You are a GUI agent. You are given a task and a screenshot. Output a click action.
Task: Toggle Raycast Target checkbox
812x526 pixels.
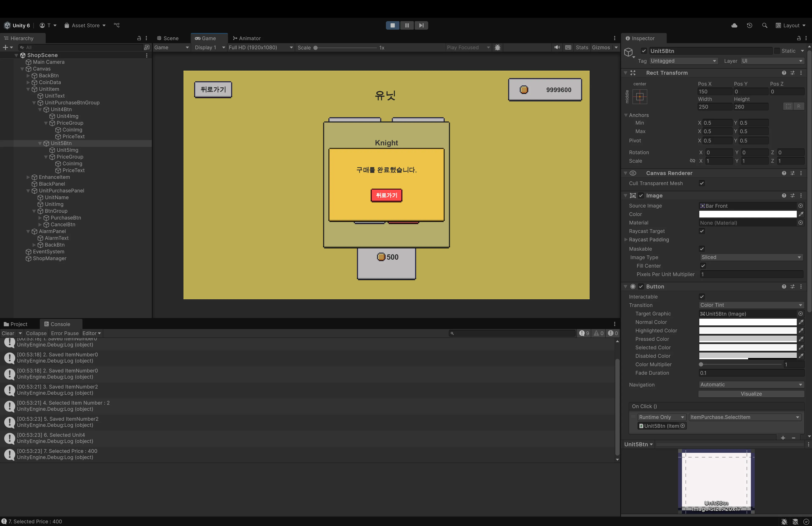[701, 231]
